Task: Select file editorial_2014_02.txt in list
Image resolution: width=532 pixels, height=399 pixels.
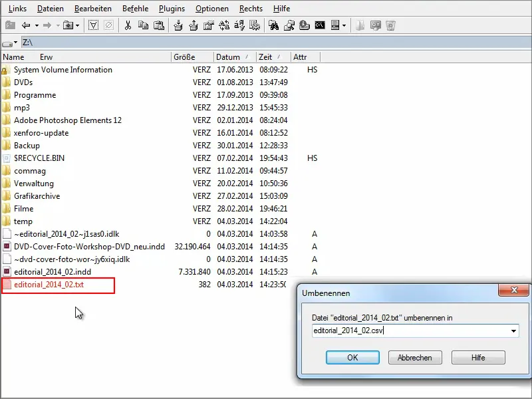Action: [x=49, y=285]
